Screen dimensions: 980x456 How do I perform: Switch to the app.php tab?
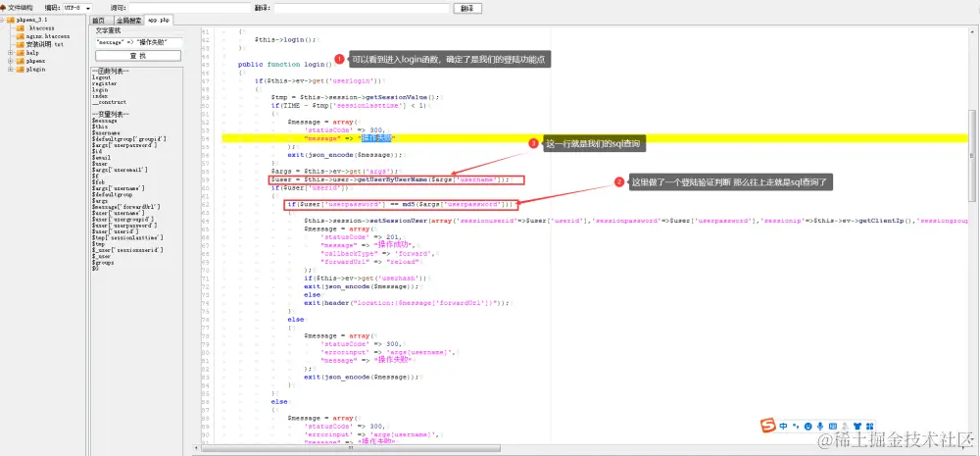tap(159, 20)
